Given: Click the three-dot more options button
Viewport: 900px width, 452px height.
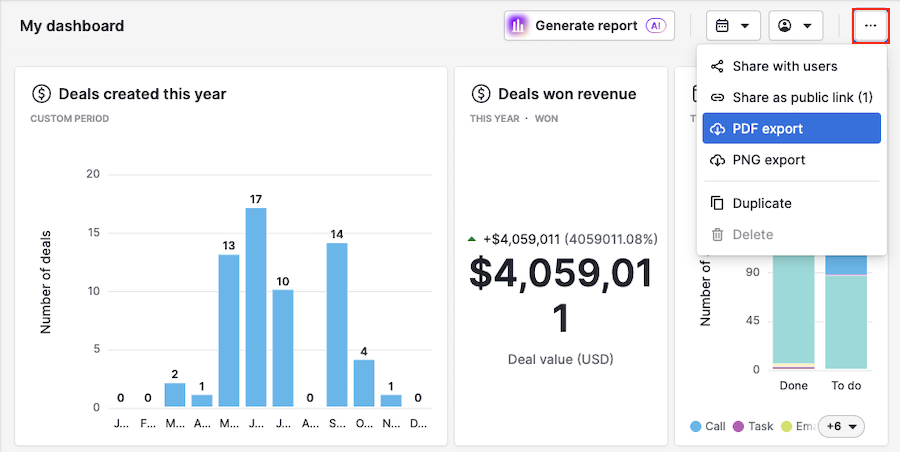Looking at the screenshot, I should 870,26.
